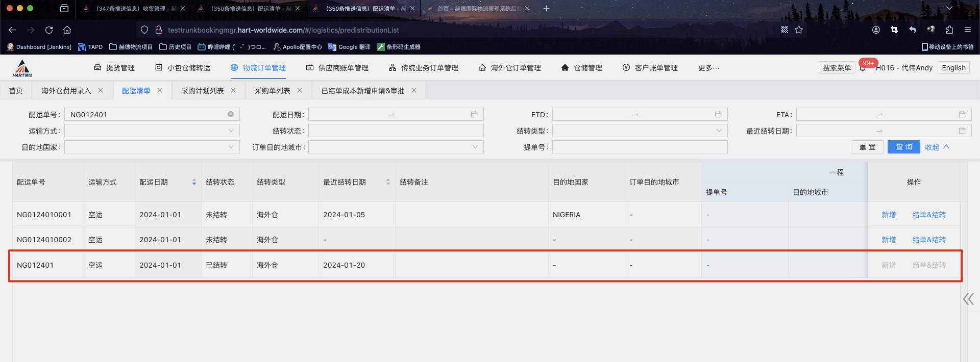The width and height of the screenshot is (980, 362).
Task: Open 仓储管理 menu
Action: (582, 68)
